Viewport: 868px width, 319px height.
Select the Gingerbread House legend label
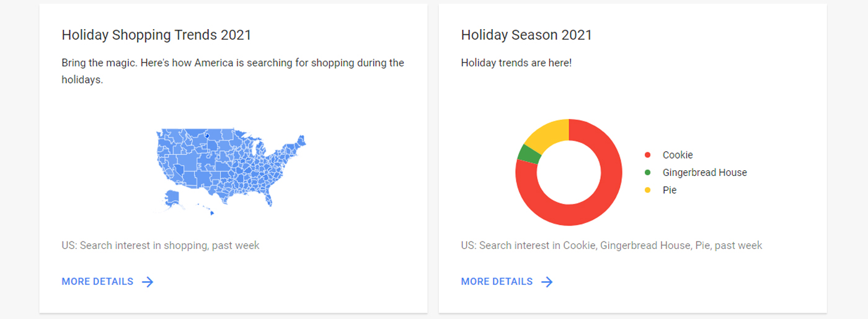point(704,173)
